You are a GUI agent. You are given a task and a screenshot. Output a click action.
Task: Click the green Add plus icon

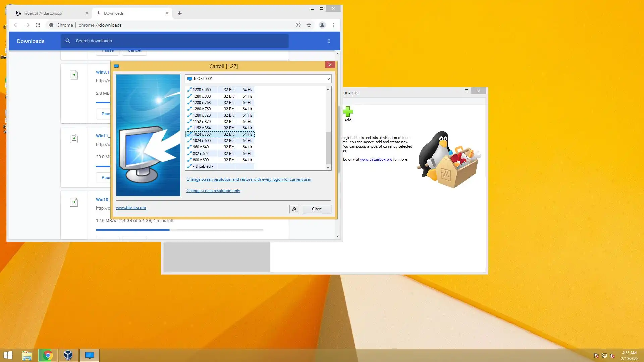(x=348, y=112)
